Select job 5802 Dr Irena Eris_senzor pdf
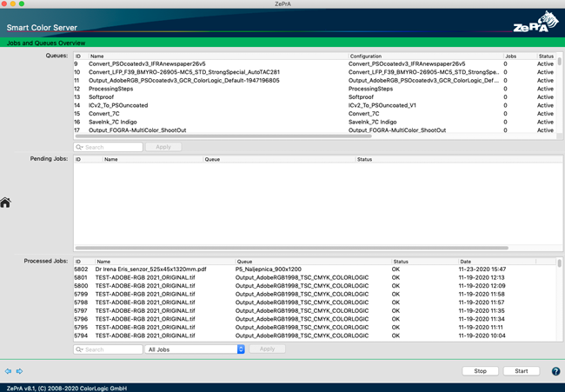The image size is (565, 392). pyautogui.click(x=316, y=269)
